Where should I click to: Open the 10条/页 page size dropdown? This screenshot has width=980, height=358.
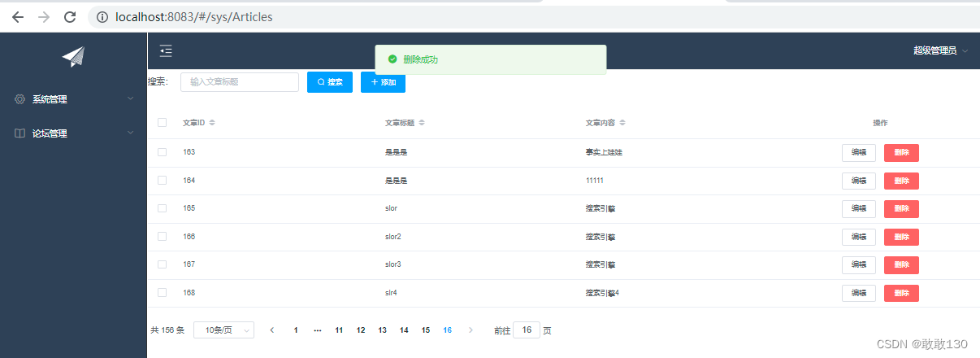click(x=223, y=330)
